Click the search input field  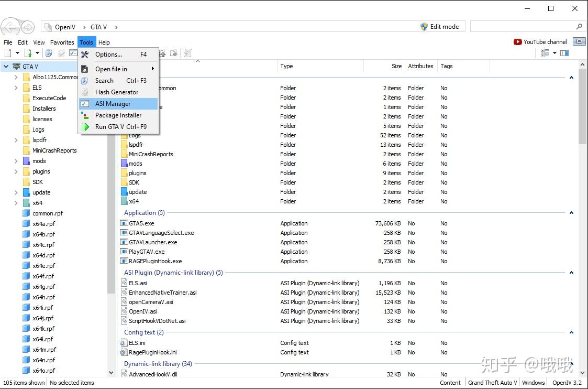(x=523, y=27)
